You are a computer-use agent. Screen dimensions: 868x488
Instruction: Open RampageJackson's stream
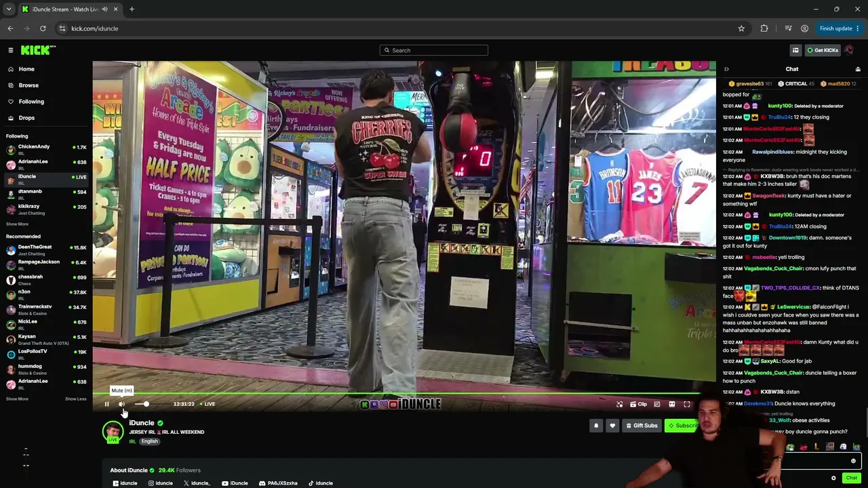click(x=46, y=264)
